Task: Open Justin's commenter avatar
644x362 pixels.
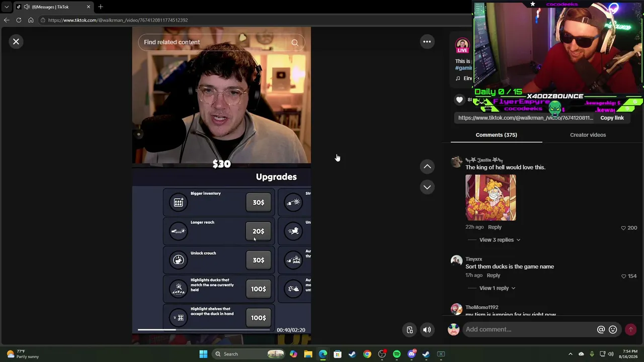Action: [456, 161]
